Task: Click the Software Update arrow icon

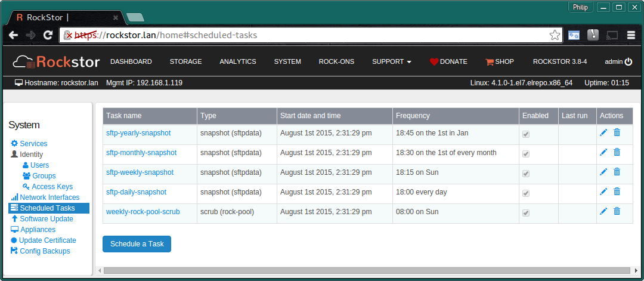Action: coord(14,218)
